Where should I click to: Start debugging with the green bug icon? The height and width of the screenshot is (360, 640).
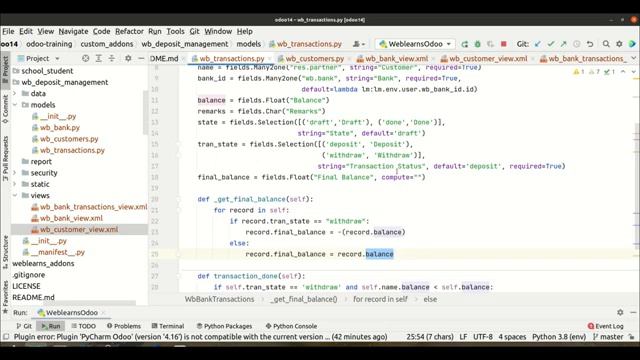click(x=478, y=44)
